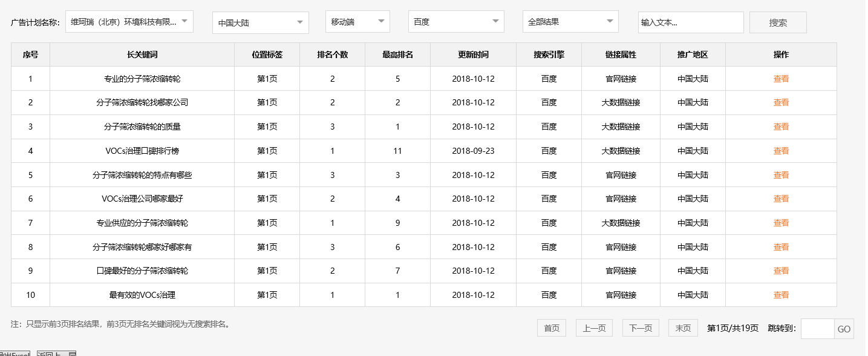Open the 移动端 device dropdown
Image resolution: width=868 pixels, height=356 pixels.
(x=356, y=21)
